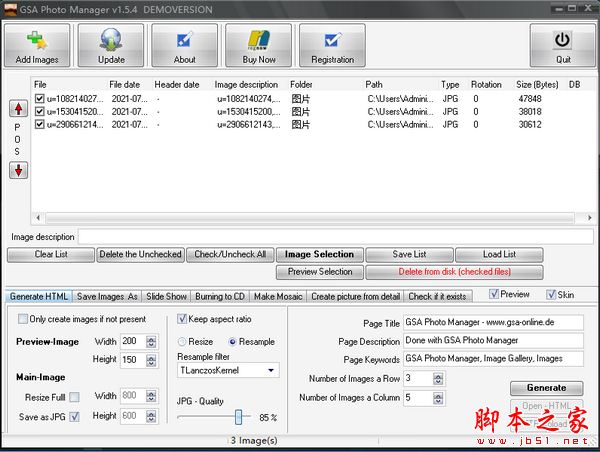
Task: Open the Registration icon
Action: pyautogui.click(x=332, y=41)
